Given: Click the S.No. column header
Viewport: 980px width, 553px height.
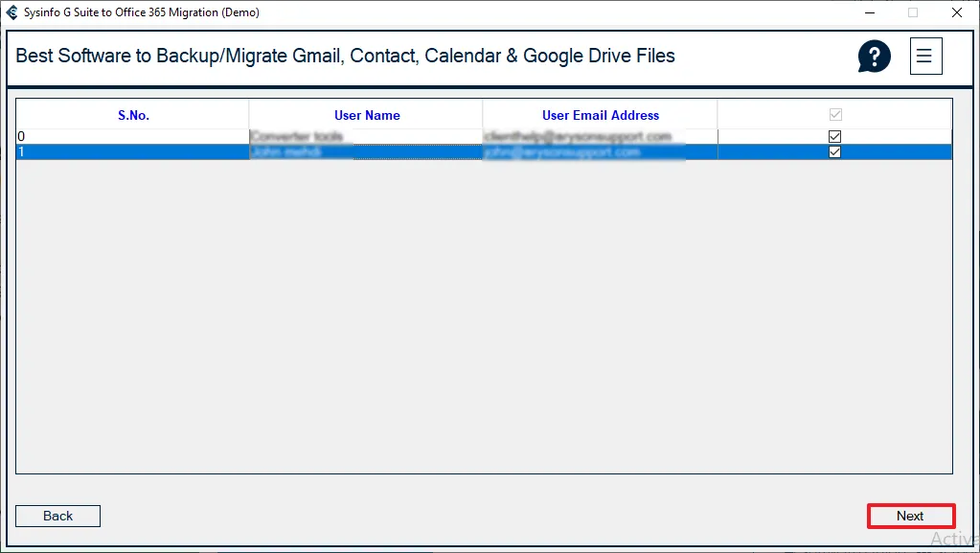Looking at the screenshot, I should pos(133,115).
